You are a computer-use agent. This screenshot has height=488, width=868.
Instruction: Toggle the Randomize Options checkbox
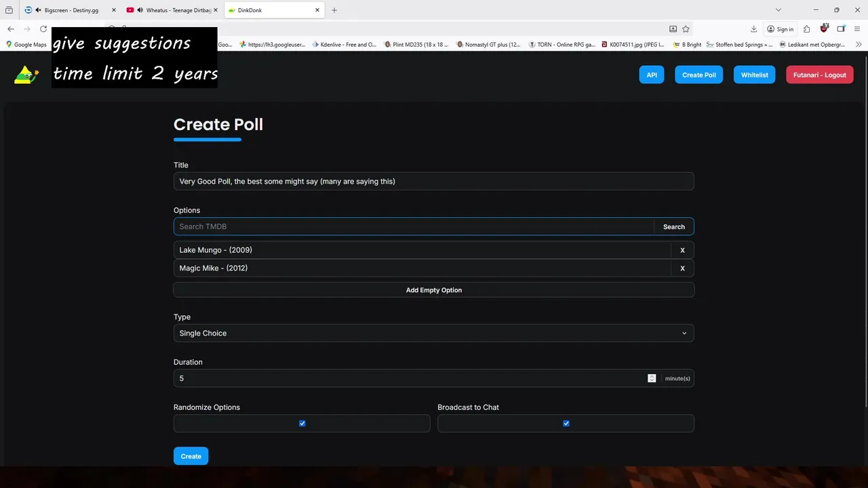[x=302, y=424]
